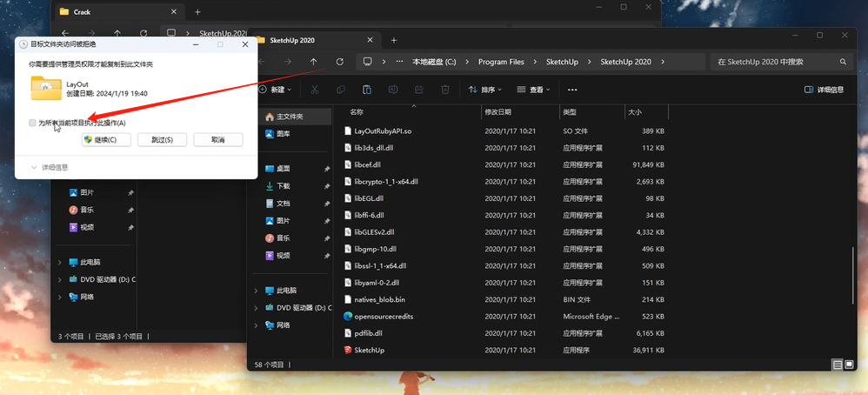Viewport: 868px width, 395px height.
Task: Go up one level in the Crack window
Action: pyautogui.click(x=117, y=33)
